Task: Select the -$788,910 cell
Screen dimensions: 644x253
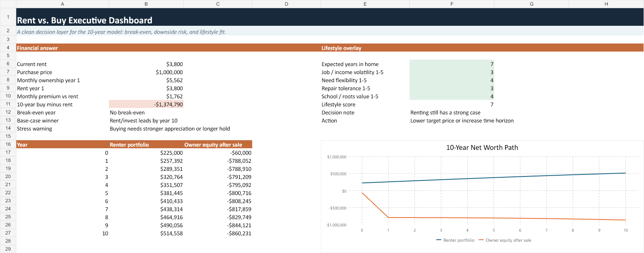Action: pyautogui.click(x=218, y=169)
